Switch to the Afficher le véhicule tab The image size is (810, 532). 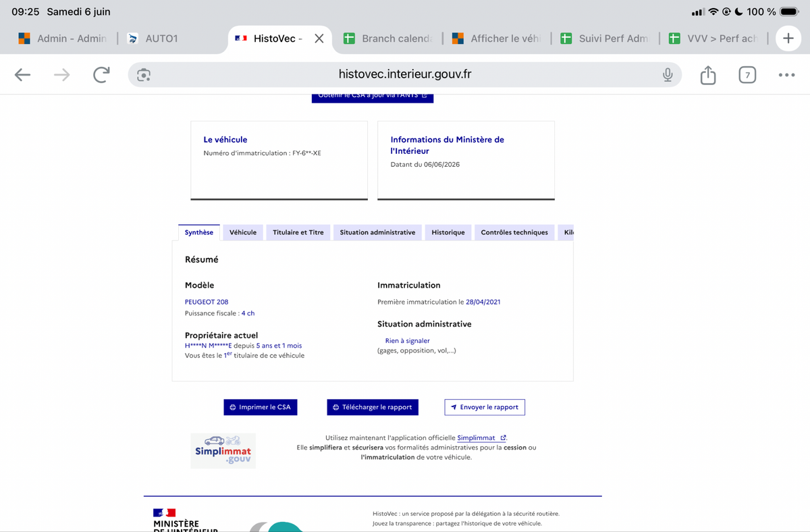pyautogui.click(x=497, y=38)
